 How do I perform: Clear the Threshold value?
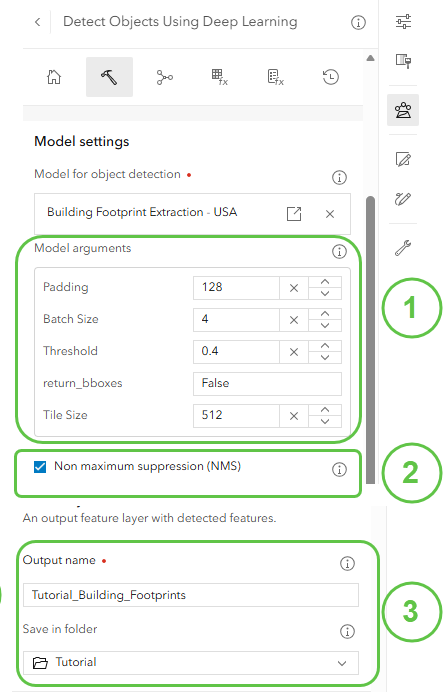coord(294,352)
